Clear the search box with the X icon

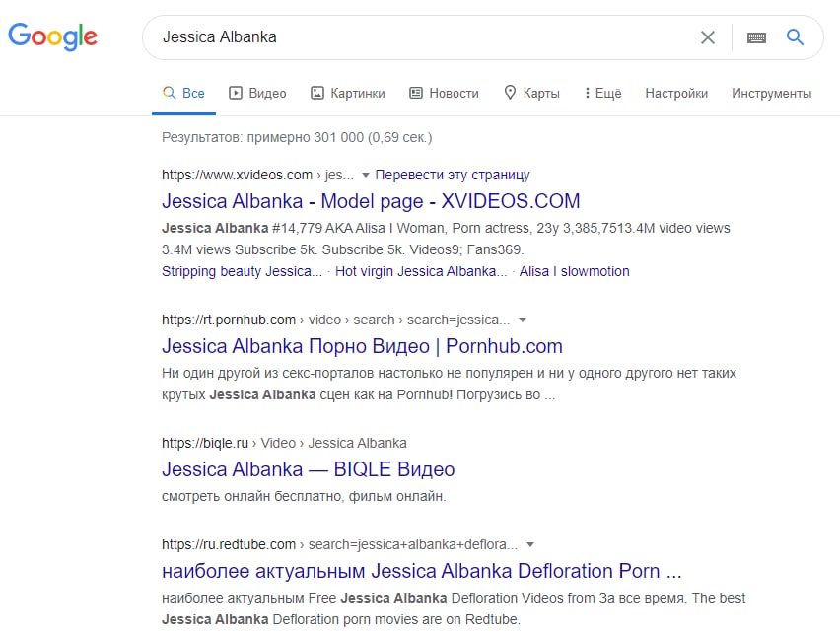708,37
